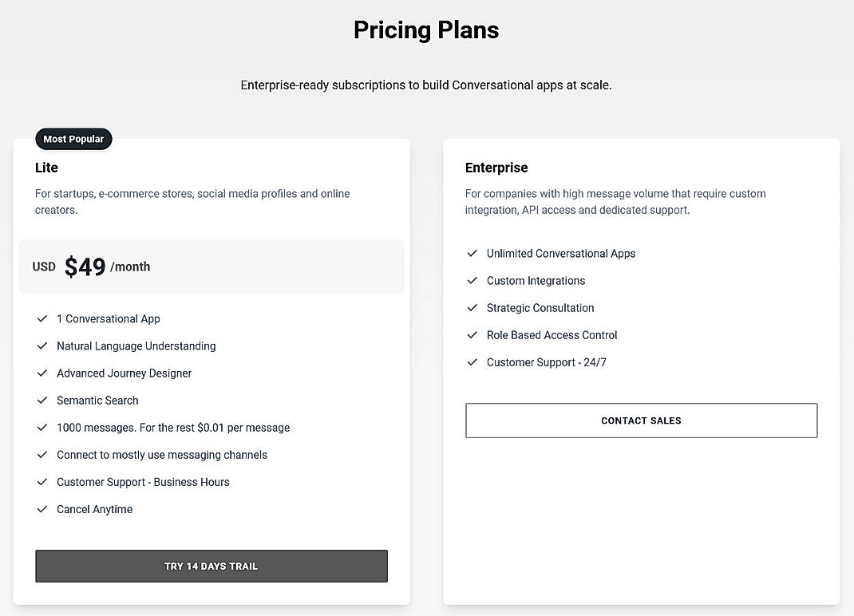Click the Pricing Plans page title

pyautogui.click(x=426, y=30)
